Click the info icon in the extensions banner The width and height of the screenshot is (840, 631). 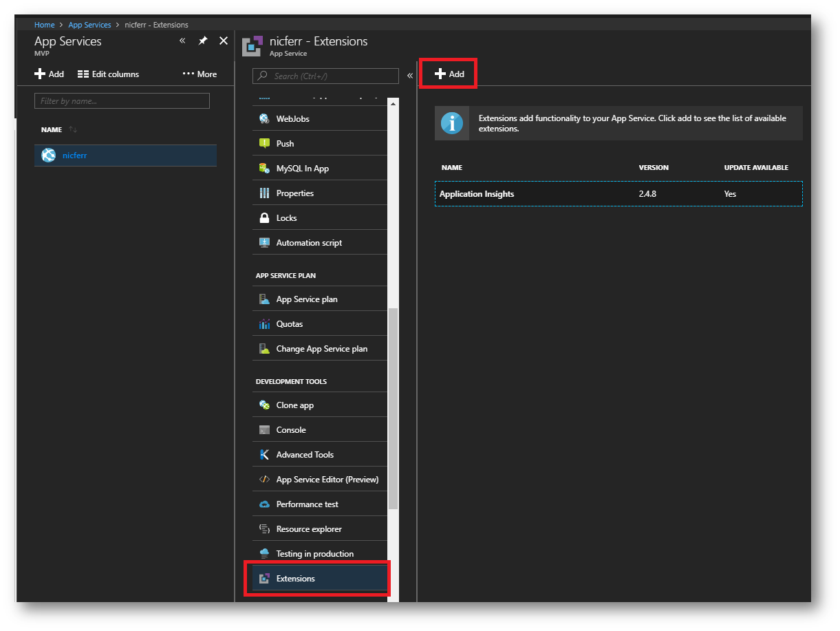pyautogui.click(x=452, y=124)
